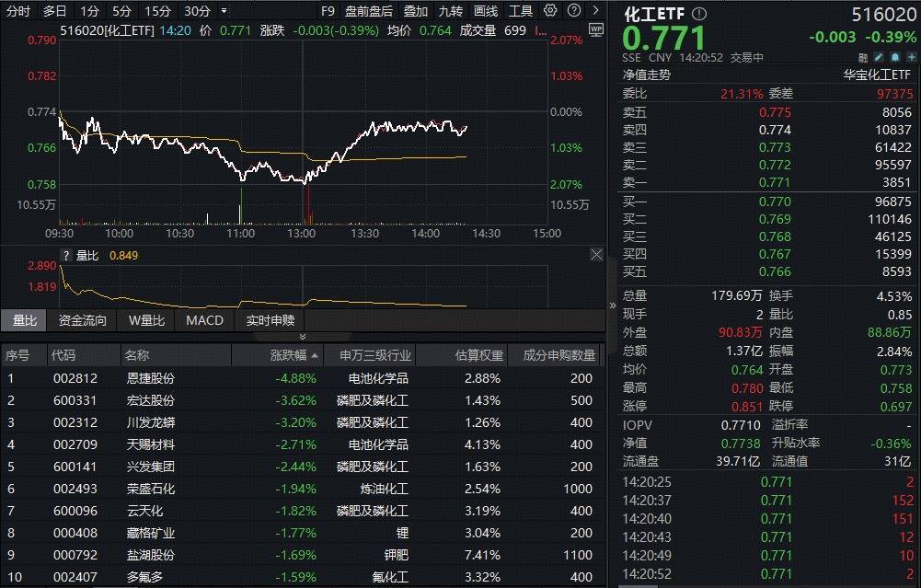Click the question mark next to 量比 indicator
This screenshot has height=588, width=921.
click(x=66, y=255)
